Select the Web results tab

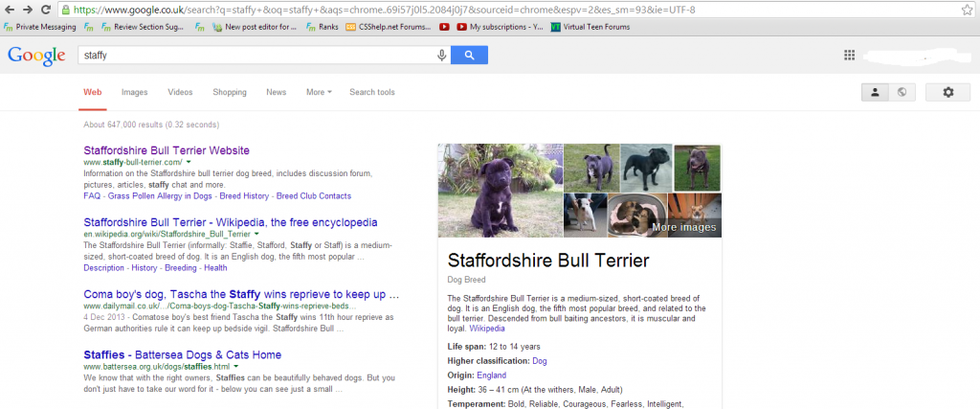(x=93, y=92)
